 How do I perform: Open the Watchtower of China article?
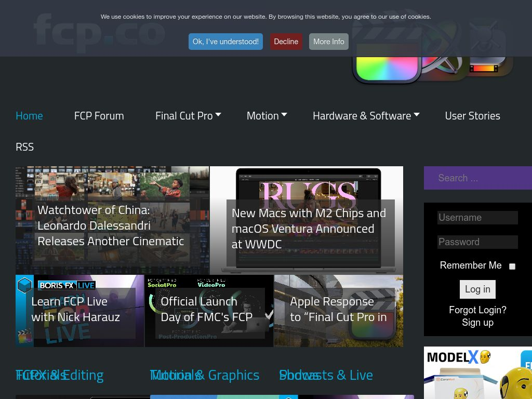coord(111,225)
